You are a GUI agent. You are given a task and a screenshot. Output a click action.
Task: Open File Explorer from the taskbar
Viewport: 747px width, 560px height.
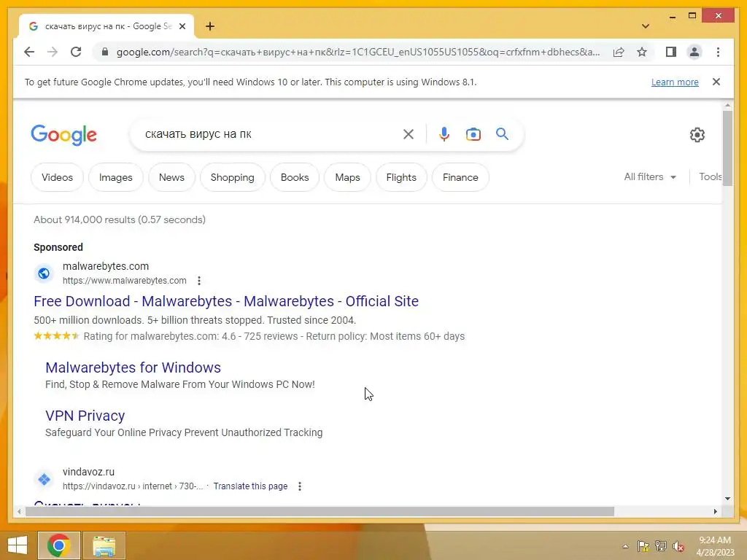[104, 545]
